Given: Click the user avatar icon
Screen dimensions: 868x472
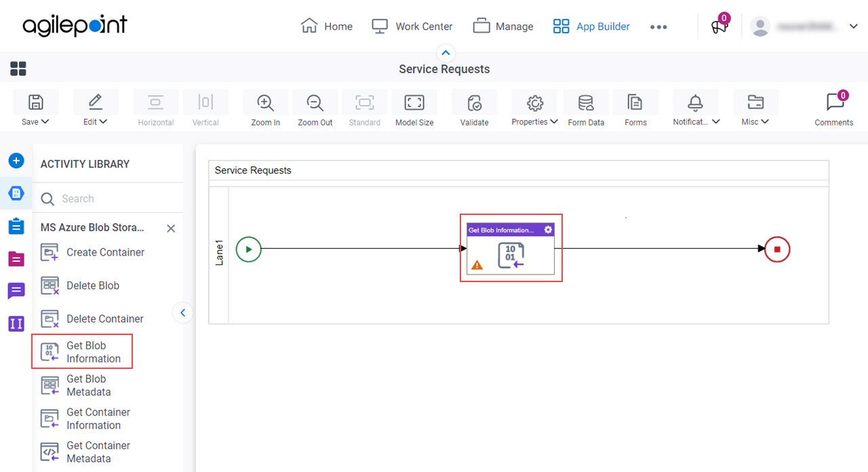Looking at the screenshot, I should 760,26.
